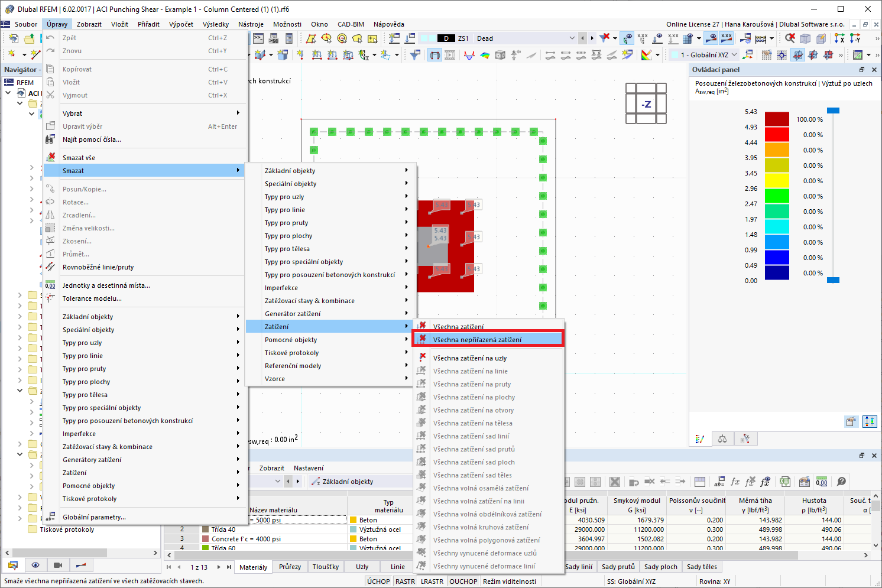The image size is (882, 588).
Task: Close the Ovládací panel
Action: point(874,70)
